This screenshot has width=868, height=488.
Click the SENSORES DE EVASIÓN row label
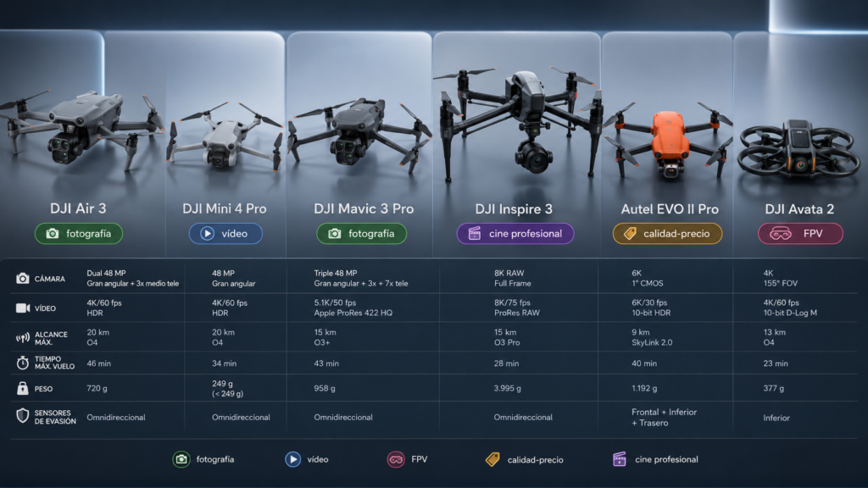pos(55,417)
